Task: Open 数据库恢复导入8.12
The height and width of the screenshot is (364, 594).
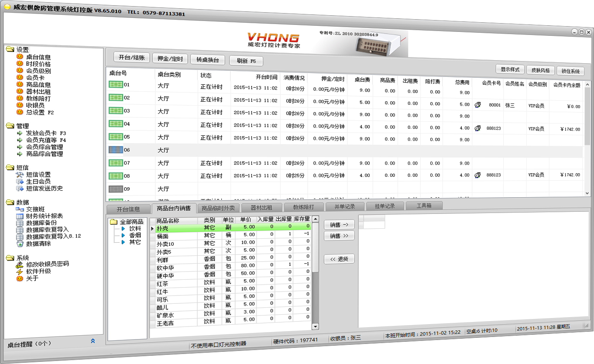Action: [54, 236]
